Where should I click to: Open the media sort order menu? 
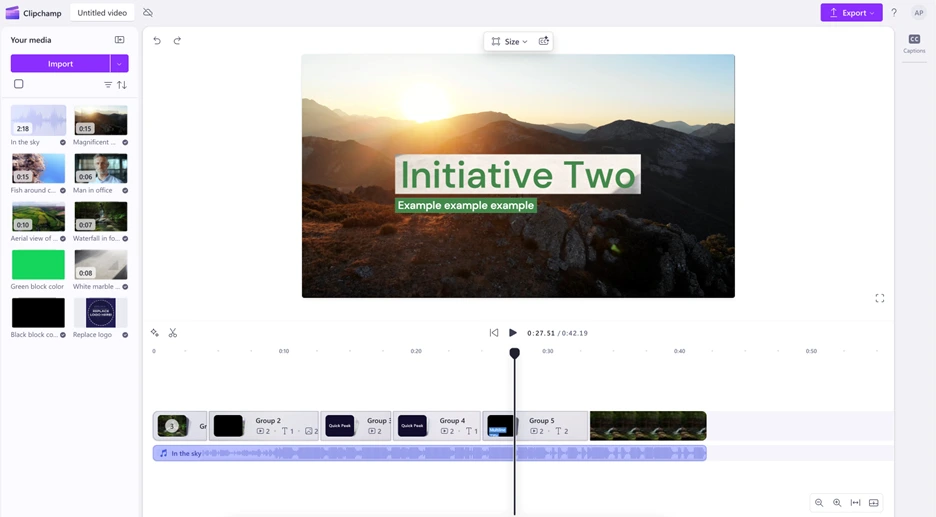pos(122,85)
